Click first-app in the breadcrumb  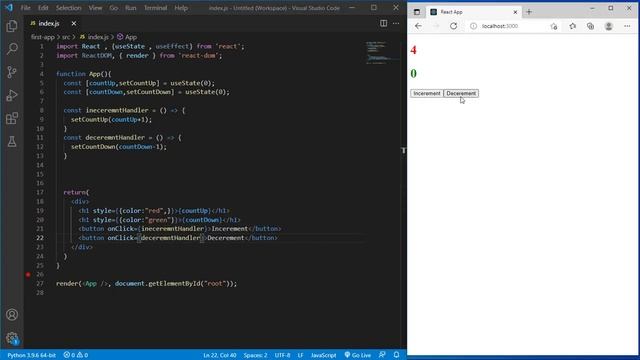click(42, 37)
